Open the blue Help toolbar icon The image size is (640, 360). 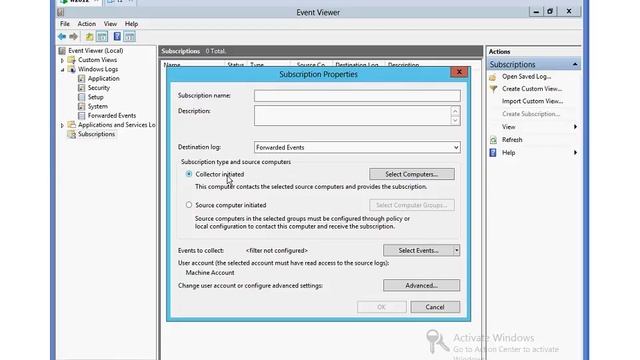point(117,37)
